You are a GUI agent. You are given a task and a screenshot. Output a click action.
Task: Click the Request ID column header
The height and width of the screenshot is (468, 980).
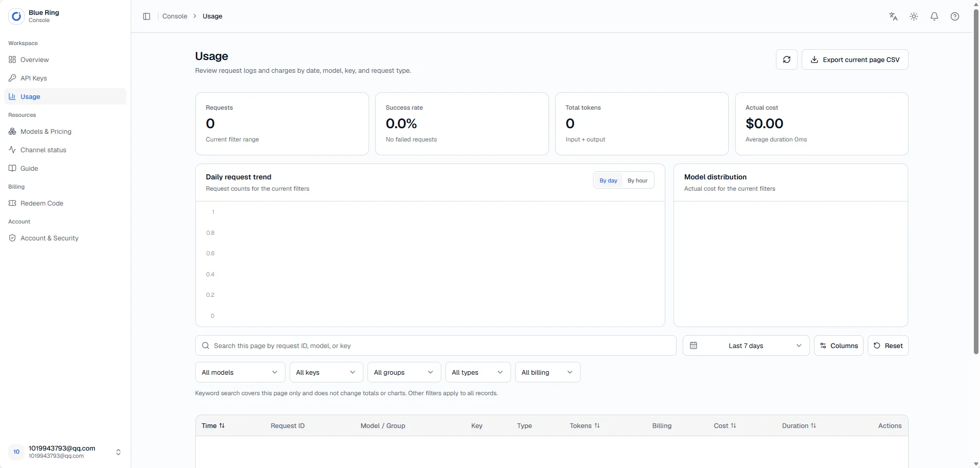click(x=288, y=425)
